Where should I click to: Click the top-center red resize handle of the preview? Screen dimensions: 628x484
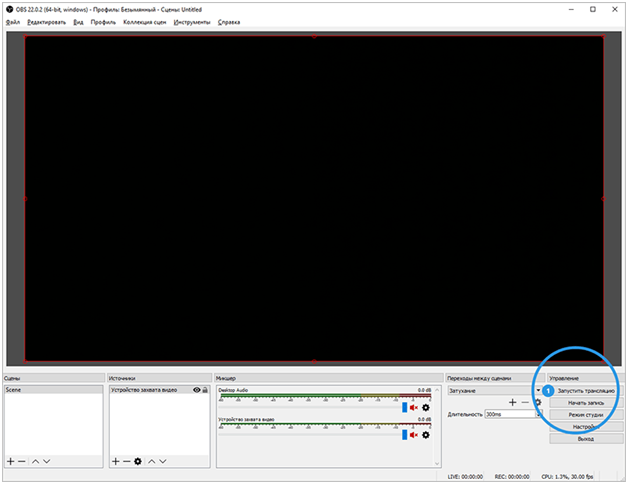(x=314, y=36)
